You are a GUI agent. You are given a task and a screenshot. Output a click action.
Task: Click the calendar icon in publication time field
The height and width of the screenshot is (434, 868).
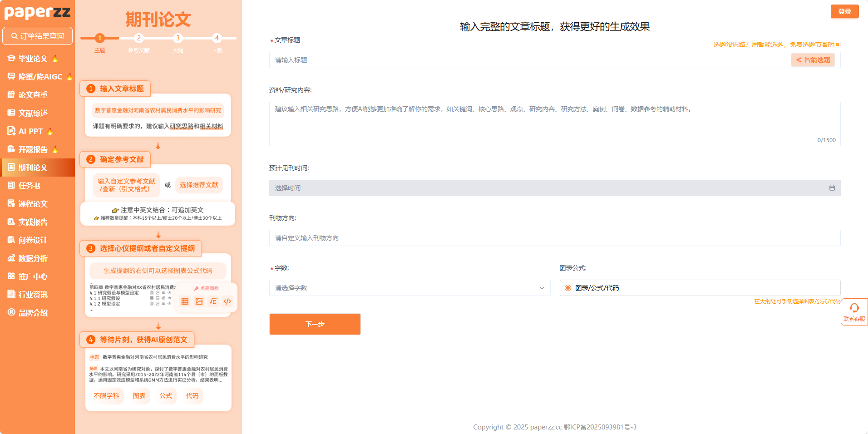[x=832, y=188]
